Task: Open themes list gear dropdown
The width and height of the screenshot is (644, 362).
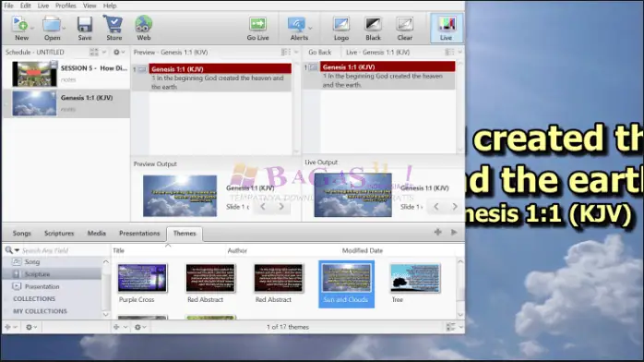Action: (x=141, y=327)
